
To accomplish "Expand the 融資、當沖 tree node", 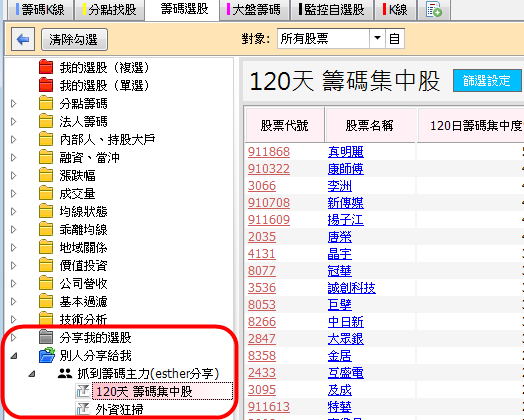I will point(14,158).
